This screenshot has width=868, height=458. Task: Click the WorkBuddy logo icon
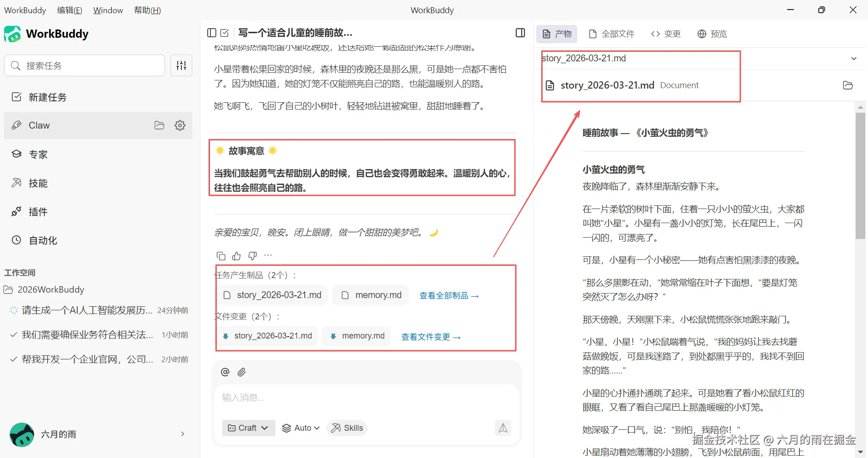tap(13, 34)
